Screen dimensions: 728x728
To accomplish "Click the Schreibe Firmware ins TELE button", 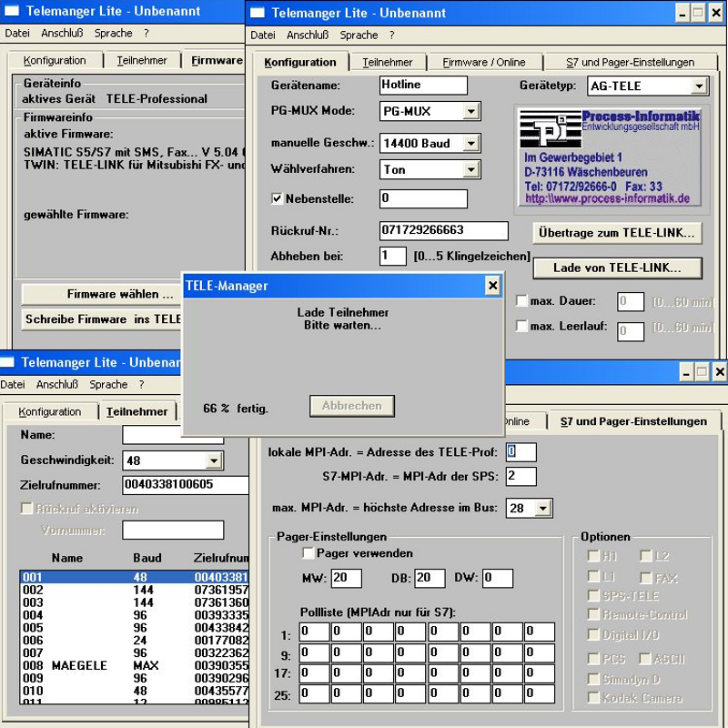I will [x=101, y=319].
